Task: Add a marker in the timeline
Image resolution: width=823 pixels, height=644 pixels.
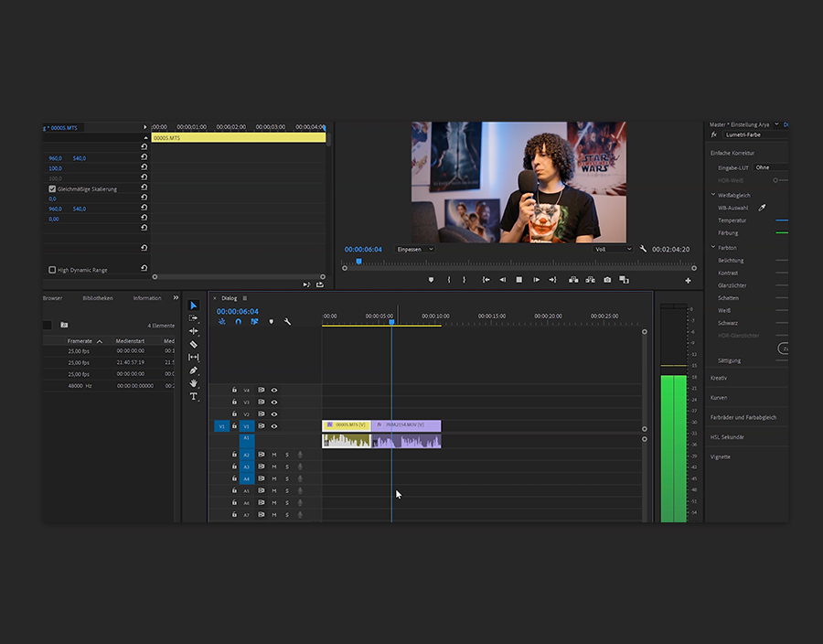Action: coord(272,322)
